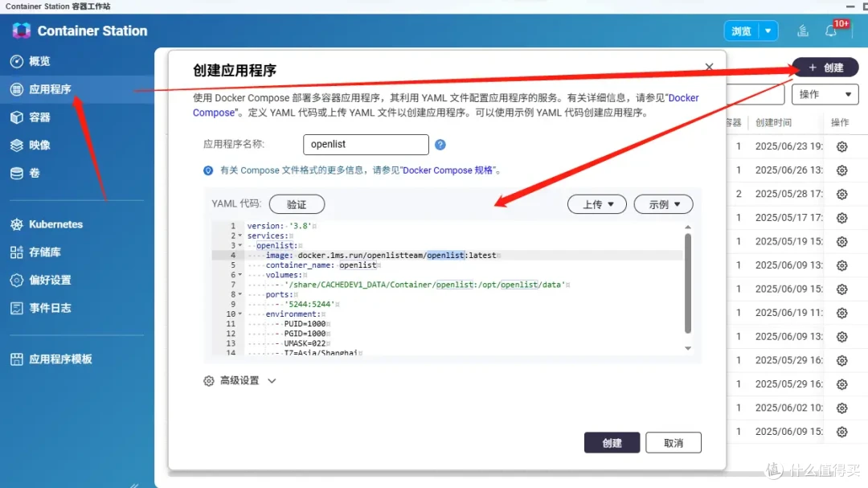868x488 pixels.
Task: Click the '5244:5244' port text on line 9
Action: [309, 304]
